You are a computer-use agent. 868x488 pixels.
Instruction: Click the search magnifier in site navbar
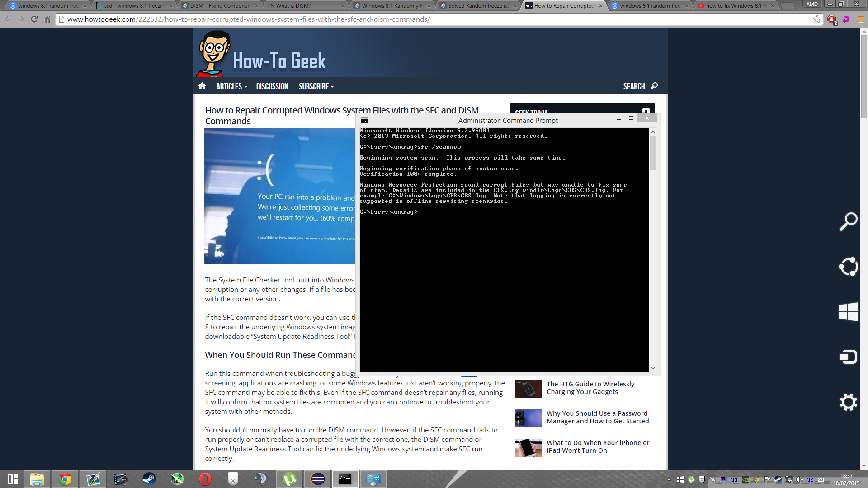(654, 86)
